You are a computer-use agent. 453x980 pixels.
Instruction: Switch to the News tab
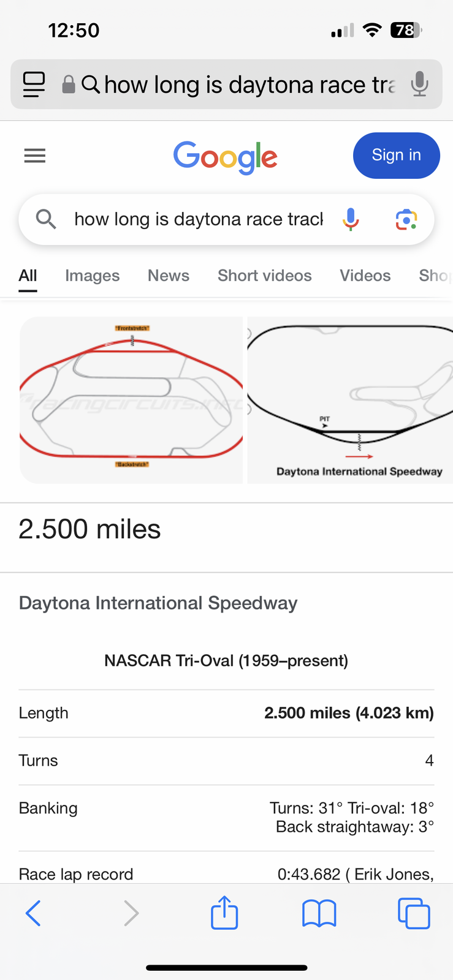coord(169,276)
